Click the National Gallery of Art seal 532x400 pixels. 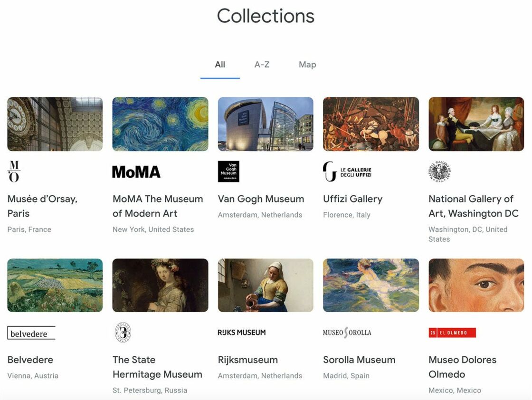point(439,171)
